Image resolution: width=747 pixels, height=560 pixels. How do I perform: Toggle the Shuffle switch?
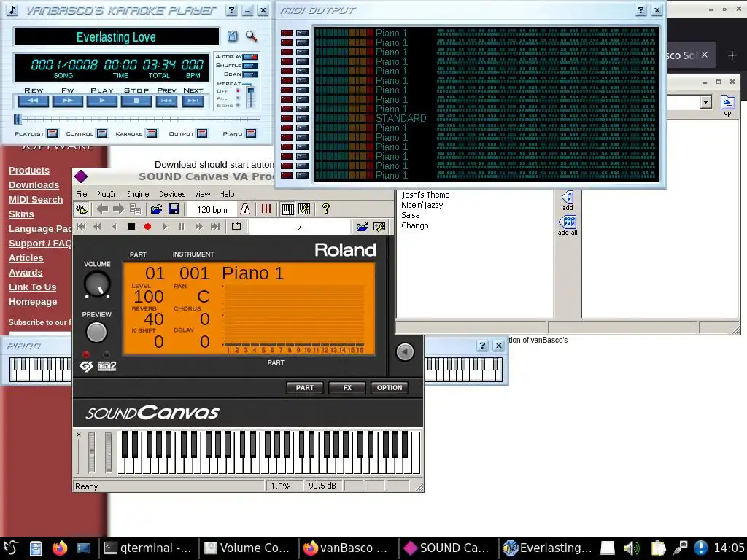click(250, 65)
